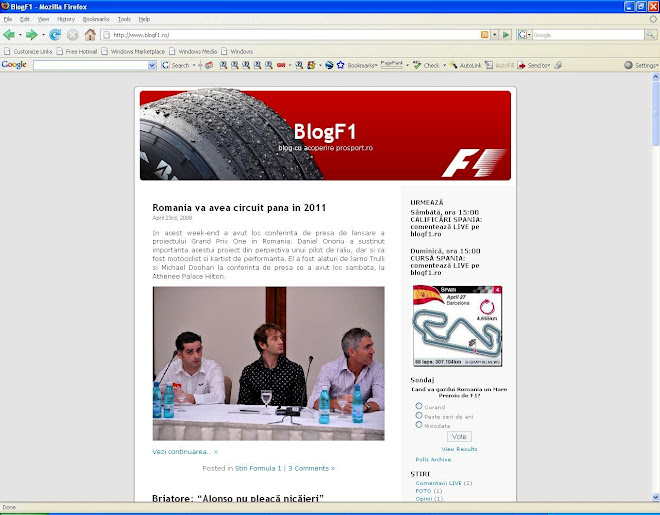Follow the Vezi continuarea link
Image resolution: width=660 pixels, height=515 pixels.
pyautogui.click(x=185, y=451)
